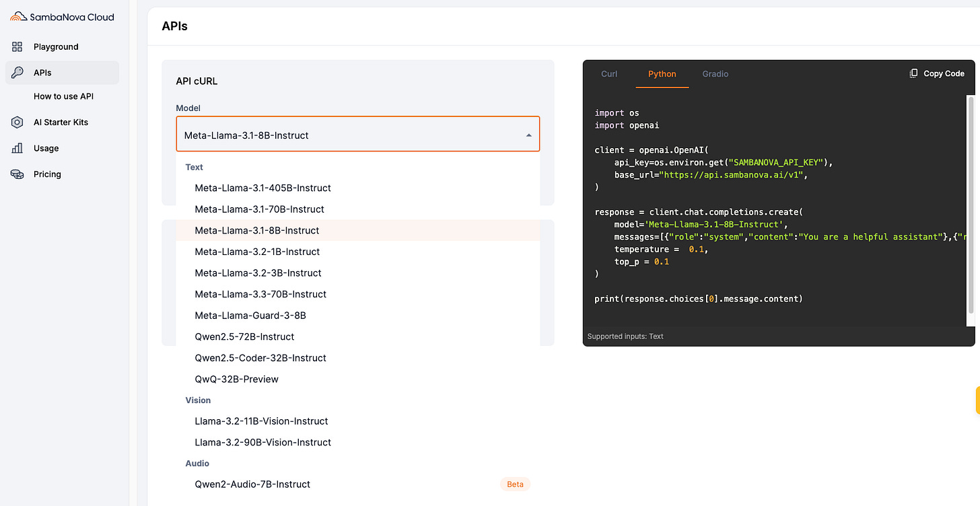Image resolution: width=980 pixels, height=506 pixels.
Task: Switch to the Python code tab
Action: point(662,73)
